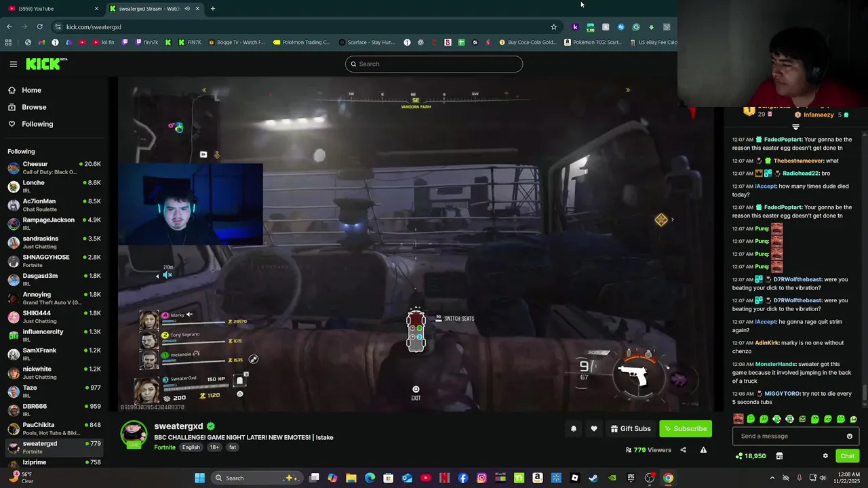This screenshot has width=868, height=488.
Task: Open the browser apps grid bookmark
Action: point(8,42)
